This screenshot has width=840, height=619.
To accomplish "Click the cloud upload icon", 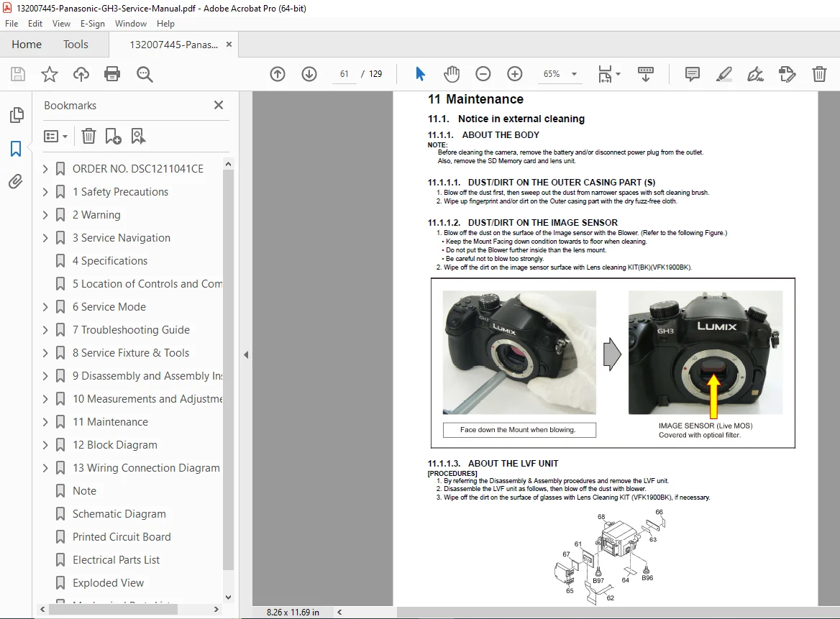I will (x=81, y=74).
